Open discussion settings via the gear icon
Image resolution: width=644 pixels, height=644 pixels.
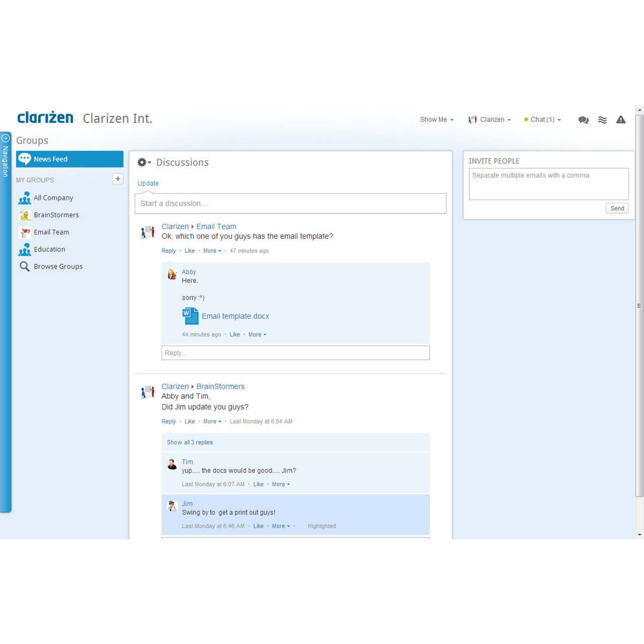pyautogui.click(x=143, y=162)
